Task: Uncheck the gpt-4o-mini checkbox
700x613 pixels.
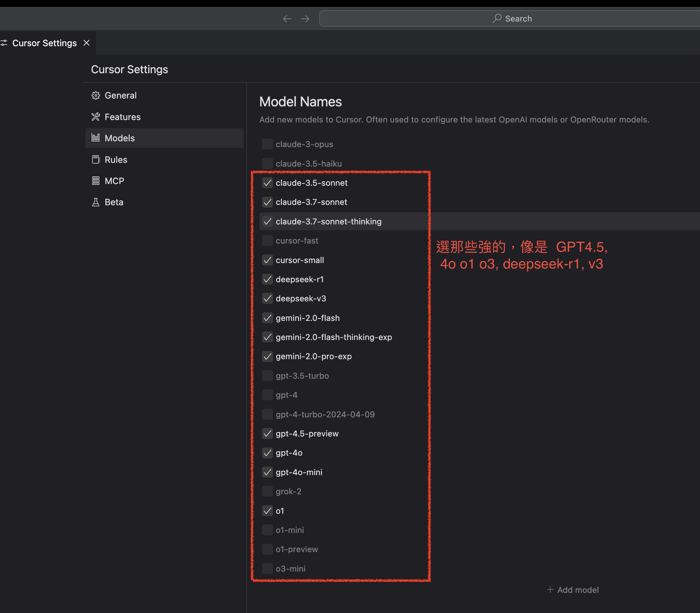Action: (x=268, y=472)
